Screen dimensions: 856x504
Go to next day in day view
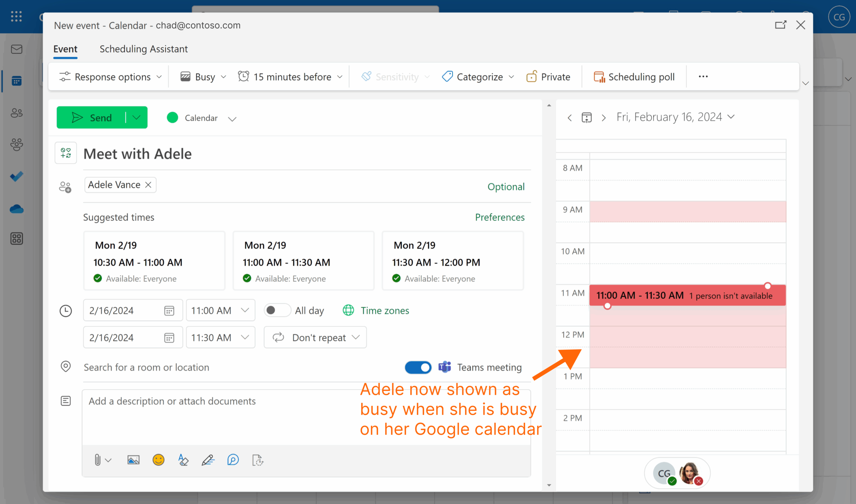pos(604,118)
